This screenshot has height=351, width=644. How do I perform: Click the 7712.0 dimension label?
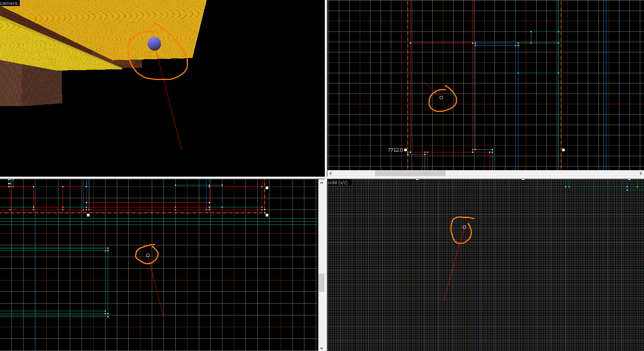pyautogui.click(x=395, y=150)
